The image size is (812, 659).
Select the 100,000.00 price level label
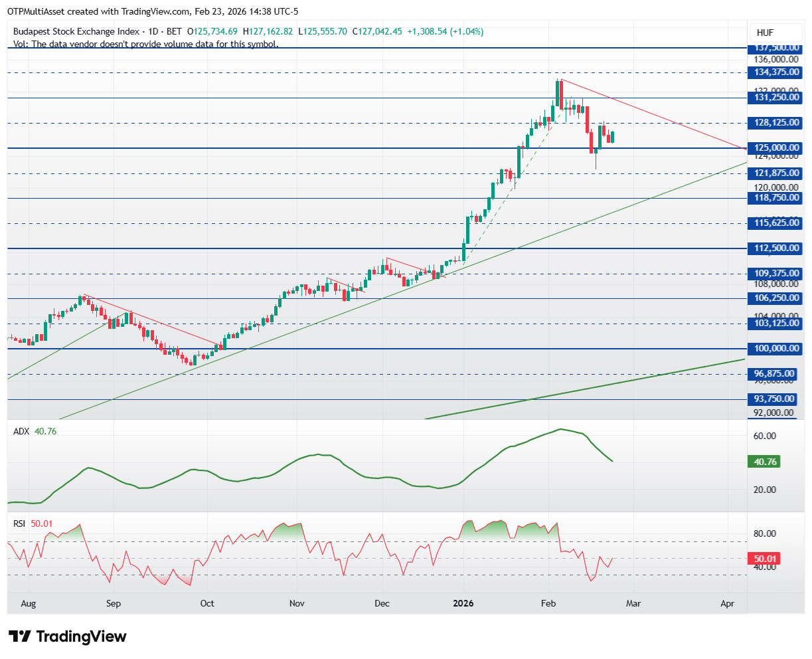pyautogui.click(x=775, y=348)
